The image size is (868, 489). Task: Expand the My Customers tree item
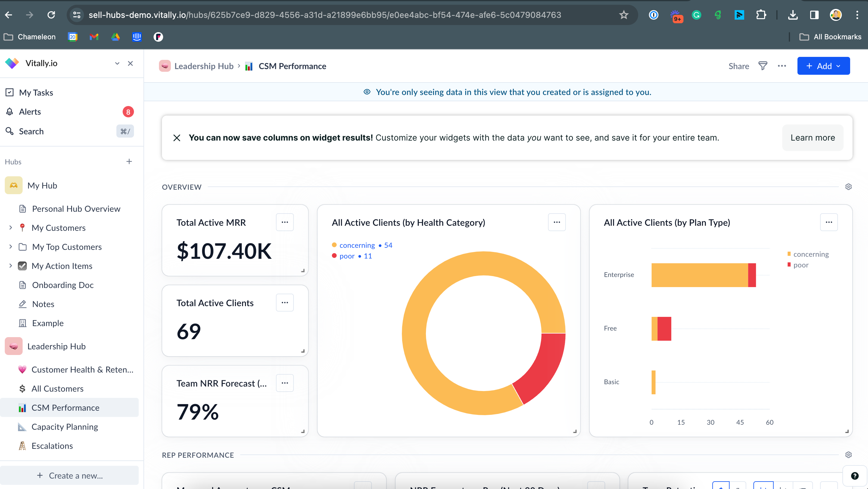point(11,228)
